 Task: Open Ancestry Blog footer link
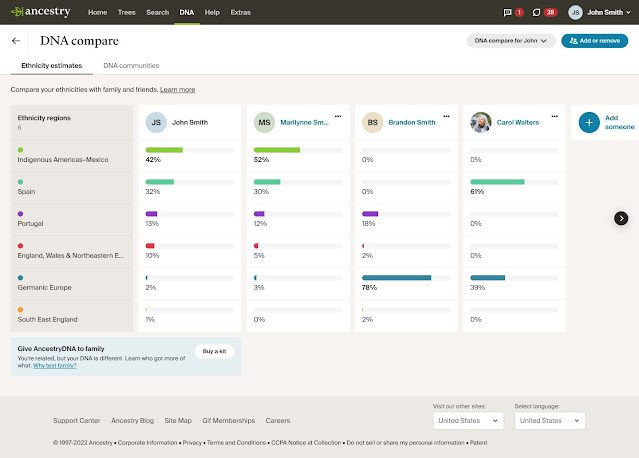[132, 421]
